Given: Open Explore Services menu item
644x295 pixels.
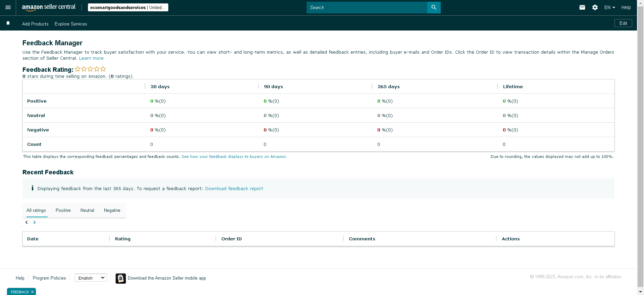Looking at the screenshot, I should click(71, 24).
